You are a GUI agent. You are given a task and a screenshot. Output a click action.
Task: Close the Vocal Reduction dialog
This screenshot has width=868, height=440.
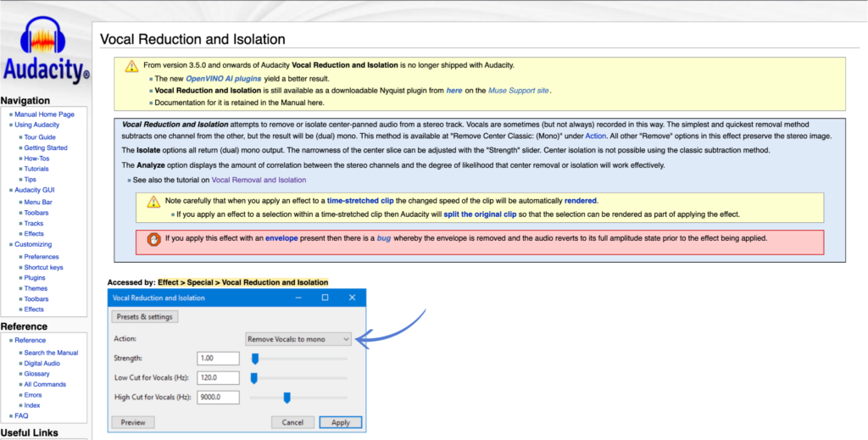(352, 298)
